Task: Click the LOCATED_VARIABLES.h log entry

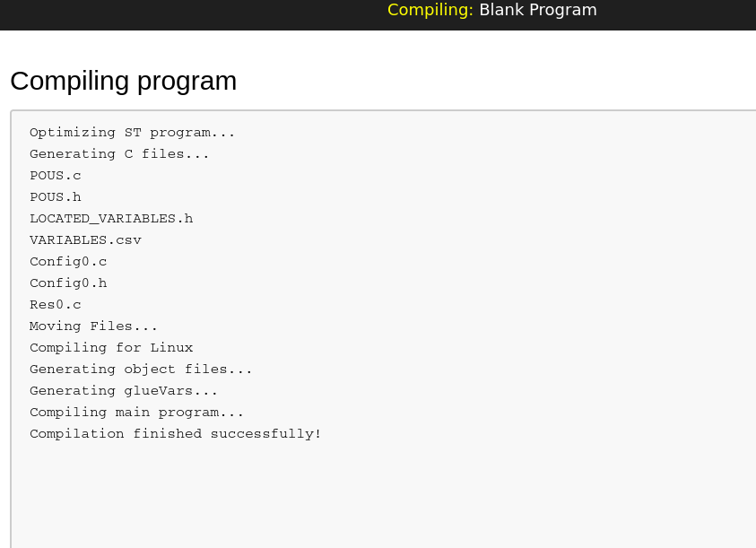Action: coord(111,219)
